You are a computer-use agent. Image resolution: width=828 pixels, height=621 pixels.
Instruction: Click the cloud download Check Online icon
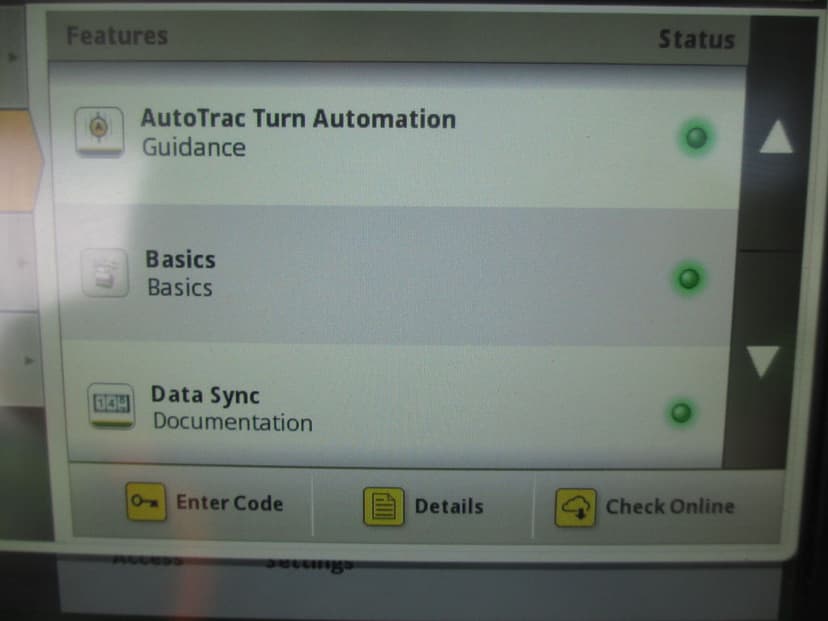(x=575, y=507)
